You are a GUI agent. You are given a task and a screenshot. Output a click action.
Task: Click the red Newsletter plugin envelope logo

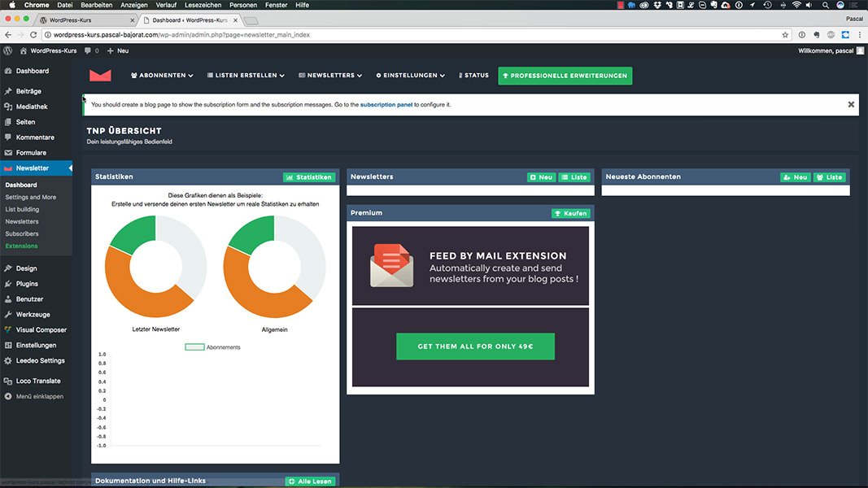pos(100,76)
